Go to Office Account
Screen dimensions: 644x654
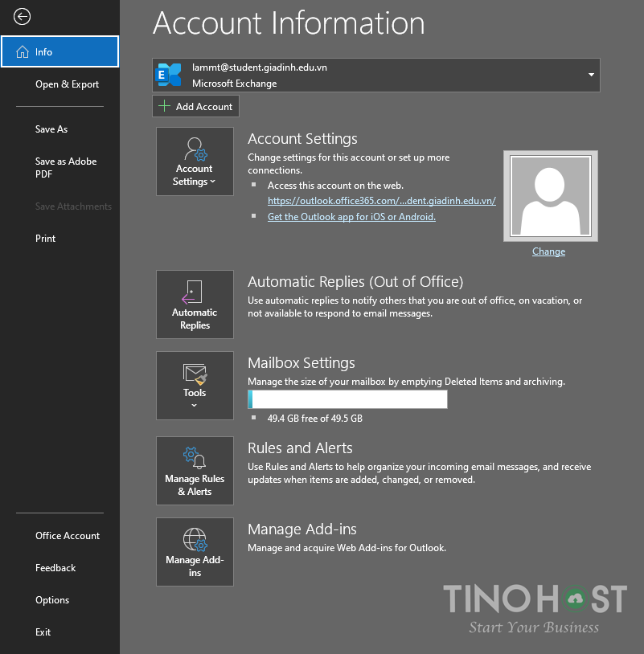pos(68,536)
